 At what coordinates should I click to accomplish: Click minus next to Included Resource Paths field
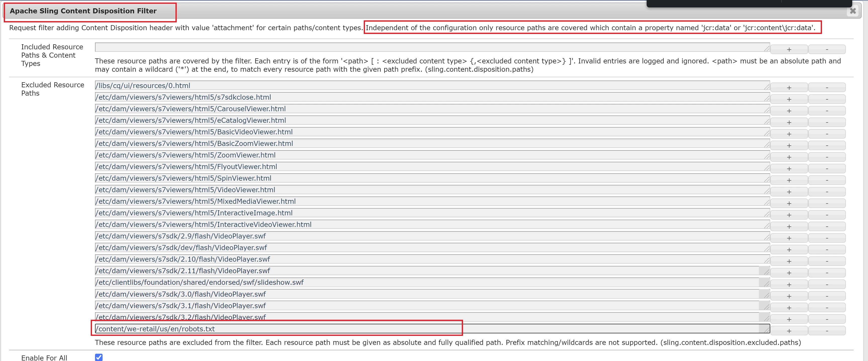[x=827, y=50]
